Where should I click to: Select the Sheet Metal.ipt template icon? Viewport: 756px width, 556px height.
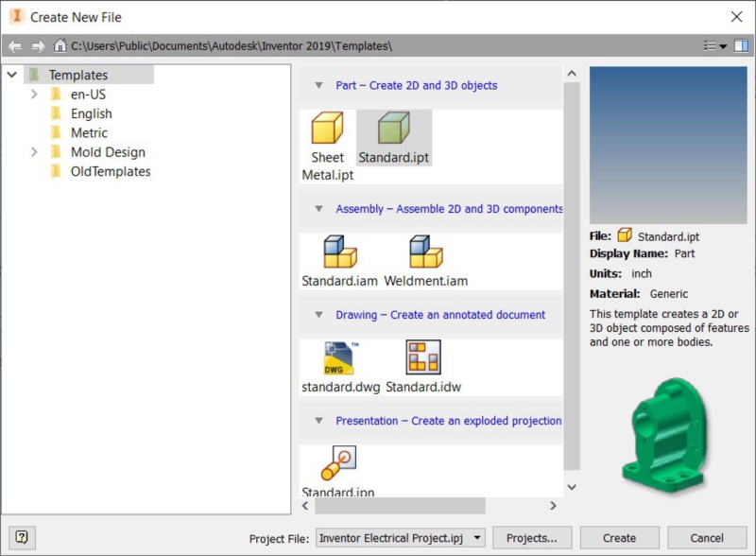[327, 129]
